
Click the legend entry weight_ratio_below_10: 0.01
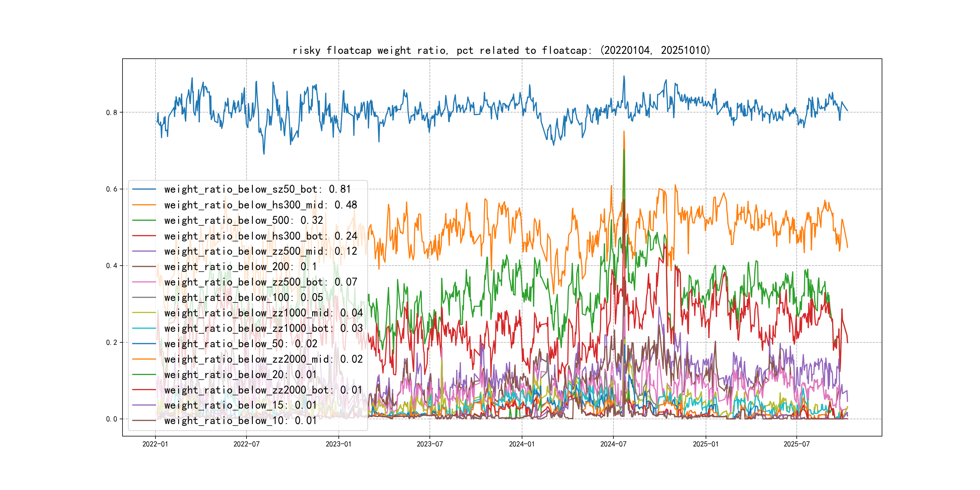pyautogui.click(x=240, y=420)
